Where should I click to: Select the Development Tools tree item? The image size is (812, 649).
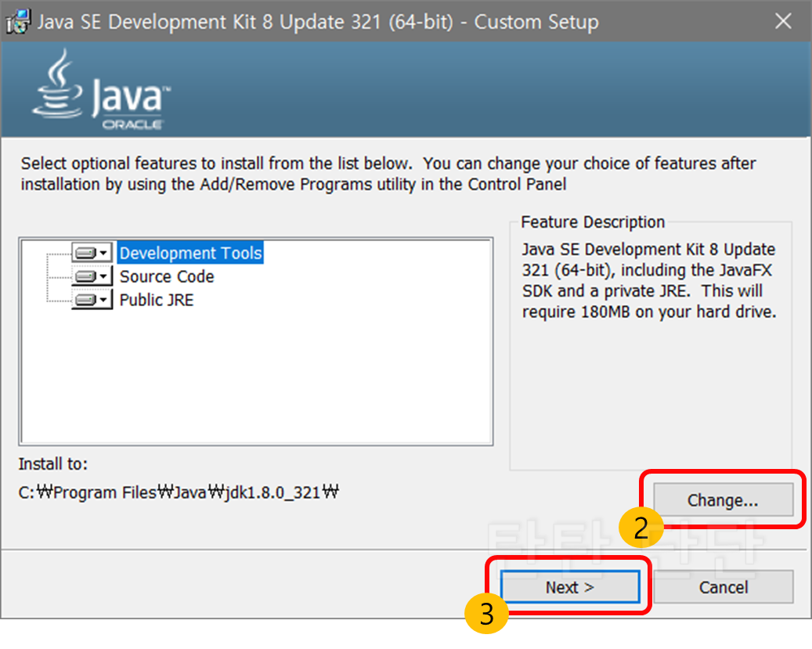pyautogui.click(x=190, y=253)
